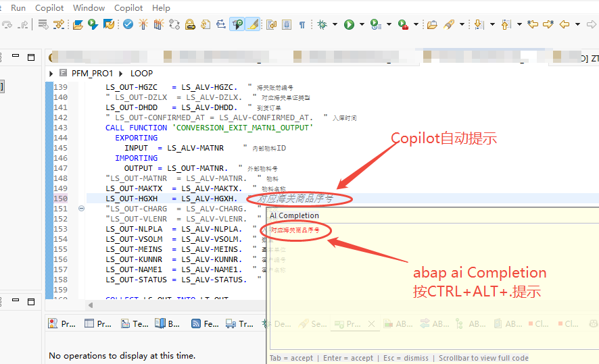Click the Step Over toolbar icon

(x=7, y=25)
